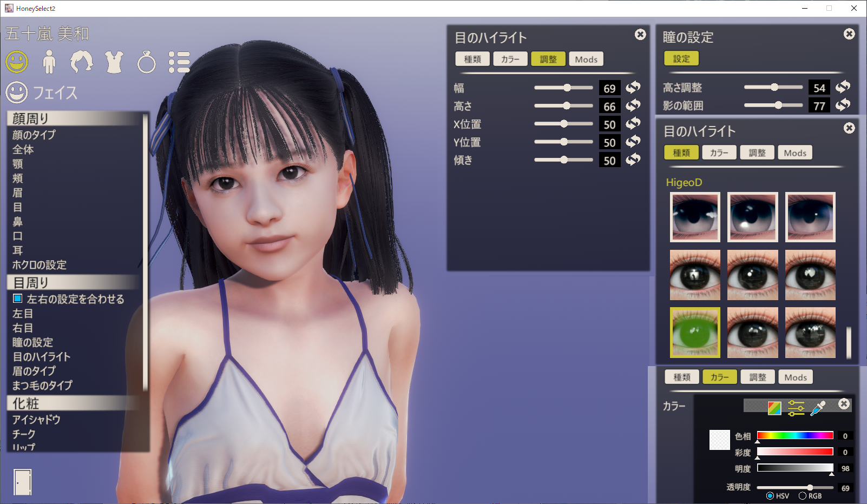
Task: Select the green eye highlight thumbnail
Action: [695, 333]
